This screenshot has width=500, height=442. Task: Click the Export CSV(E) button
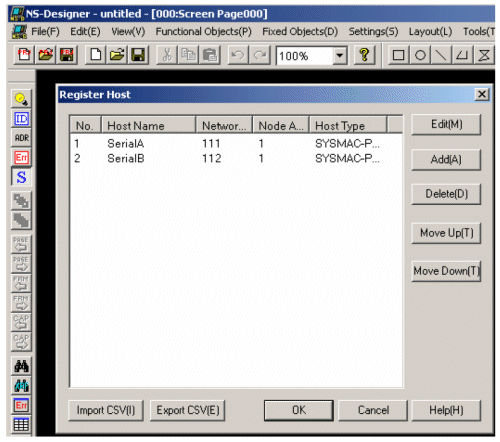click(x=188, y=410)
